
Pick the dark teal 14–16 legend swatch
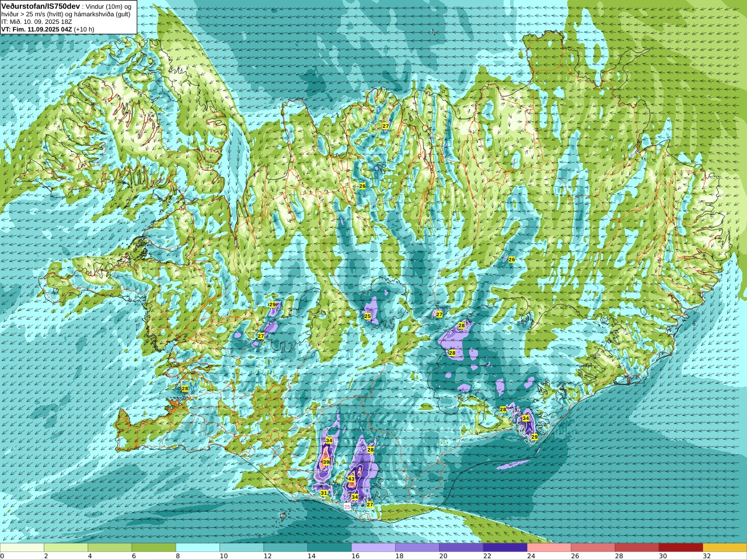click(x=330, y=548)
